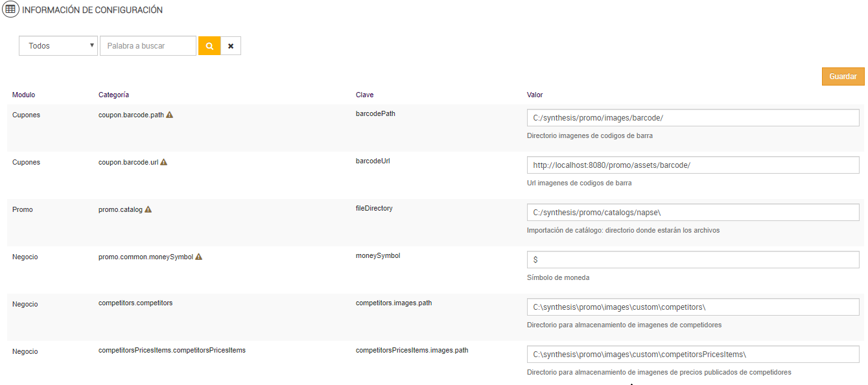Click warning icon next to promo.catalog

tap(148, 209)
